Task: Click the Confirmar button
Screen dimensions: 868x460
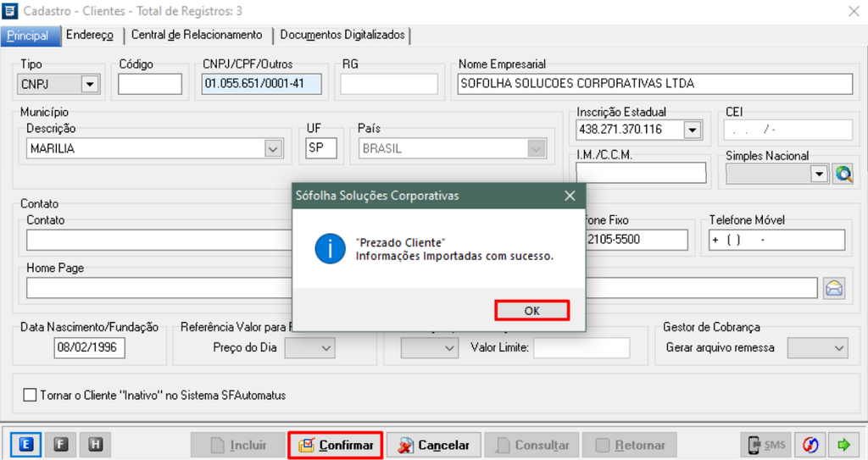Action: point(335,445)
